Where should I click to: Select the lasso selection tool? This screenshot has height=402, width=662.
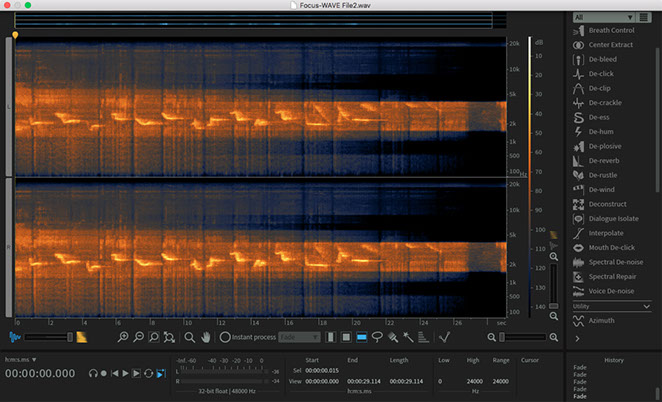[x=377, y=337]
